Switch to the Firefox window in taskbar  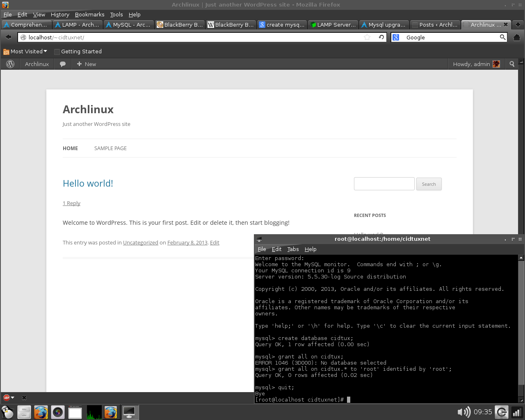[111, 412]
